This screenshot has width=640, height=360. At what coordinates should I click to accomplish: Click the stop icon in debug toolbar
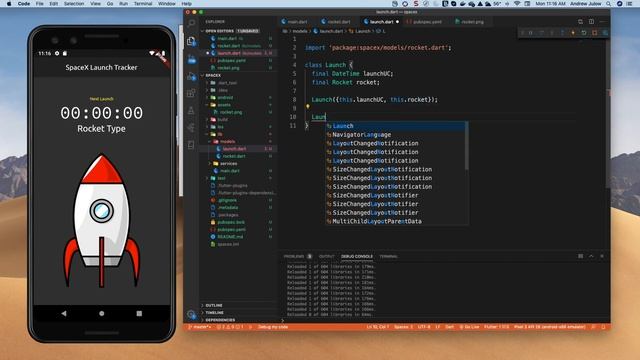(594, 33)
